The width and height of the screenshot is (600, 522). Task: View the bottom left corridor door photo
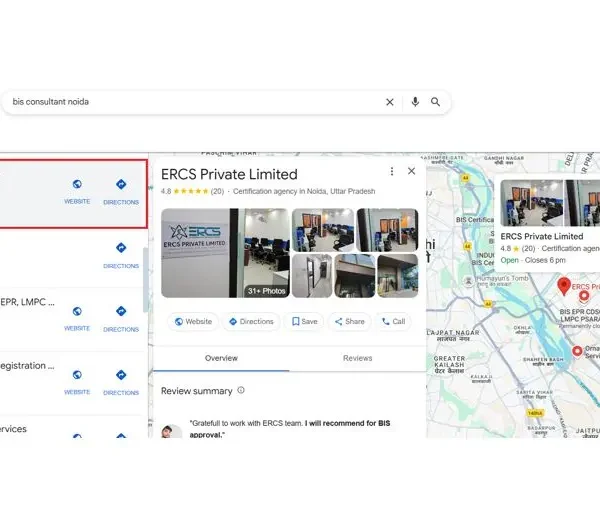click(x=312, y=276)
